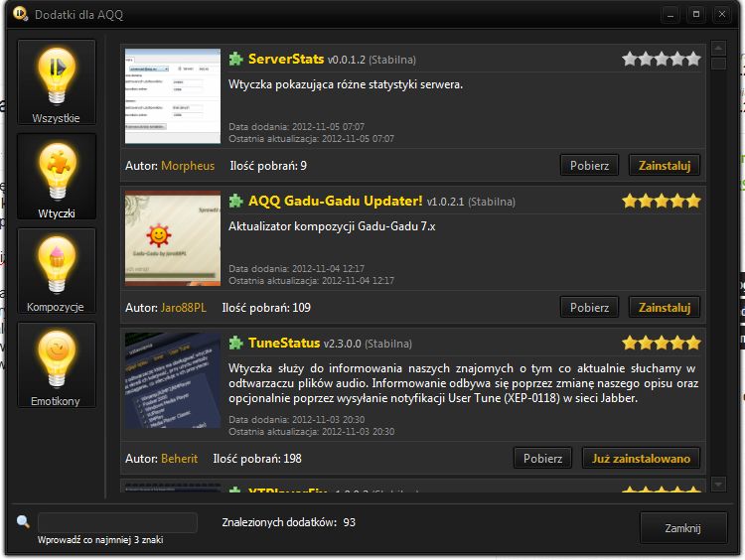Open the TuneStatus preview thumbnail
Screen dimensions: 745x560
click(173, 380)
